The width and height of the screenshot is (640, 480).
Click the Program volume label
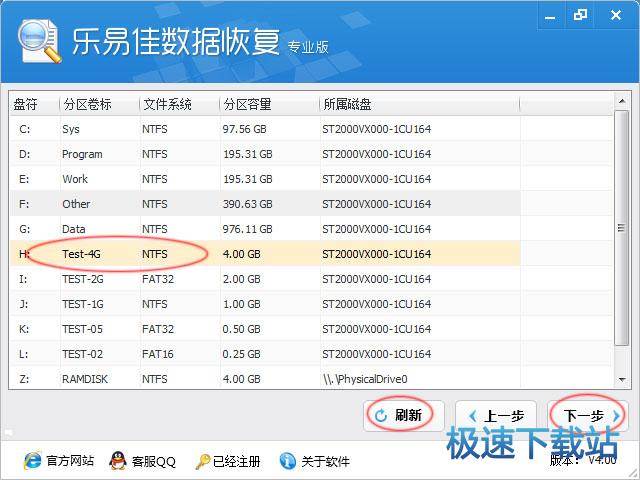(82, 154)
